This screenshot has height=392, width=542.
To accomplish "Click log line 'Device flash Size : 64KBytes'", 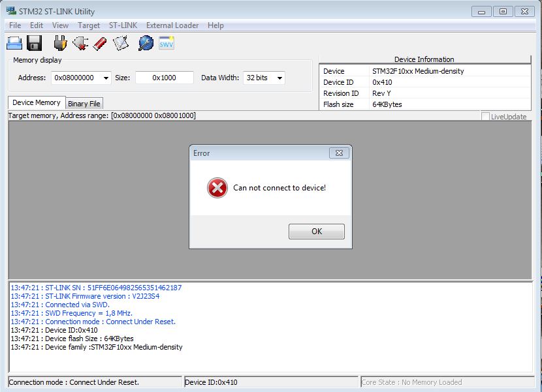I will (72, 339).
